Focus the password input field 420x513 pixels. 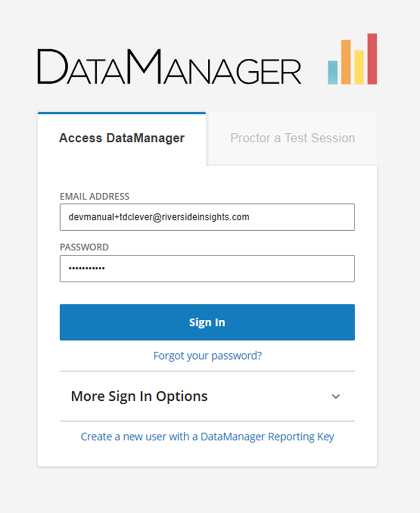coord(207,269)
